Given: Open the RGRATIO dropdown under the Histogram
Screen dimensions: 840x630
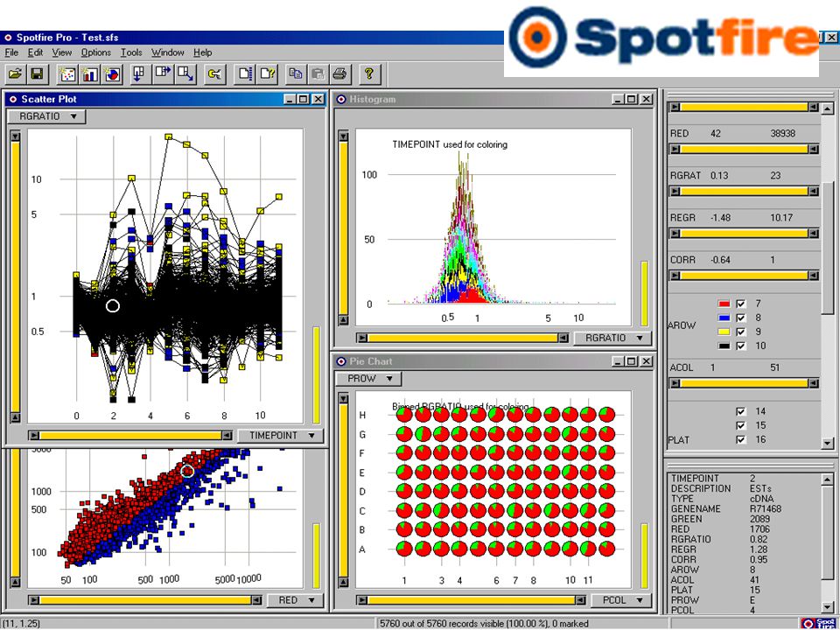Looking at the screenshot, I should click(612, 338).
